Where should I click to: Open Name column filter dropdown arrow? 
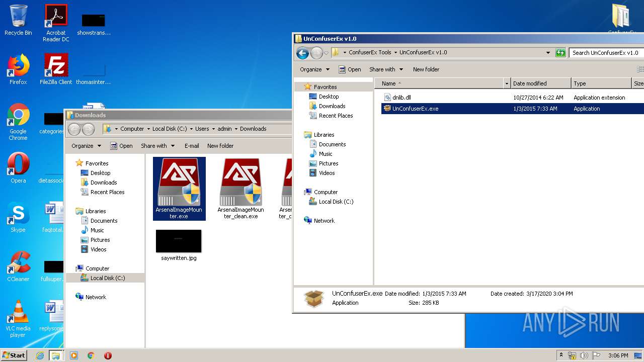click(x=507, y=83)
